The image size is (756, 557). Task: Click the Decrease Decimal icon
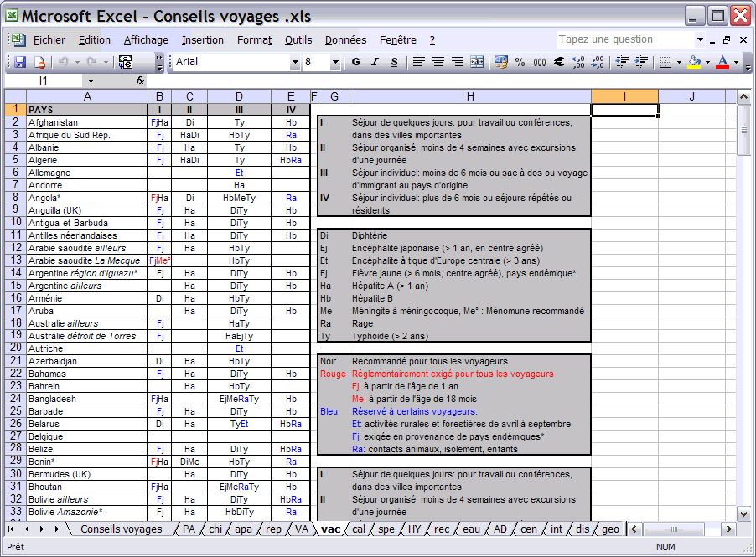point(598,62)
